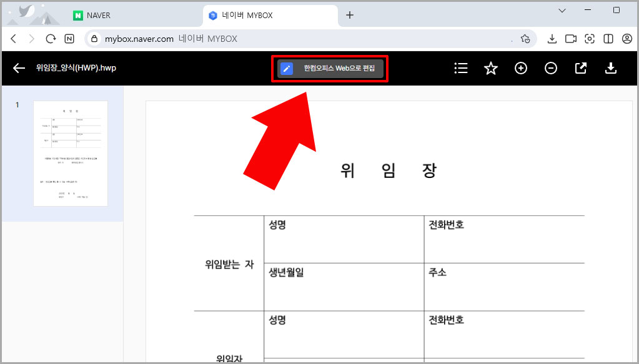Click the browser downloads icon
The image size is (639, 364).
coord(552,38)
